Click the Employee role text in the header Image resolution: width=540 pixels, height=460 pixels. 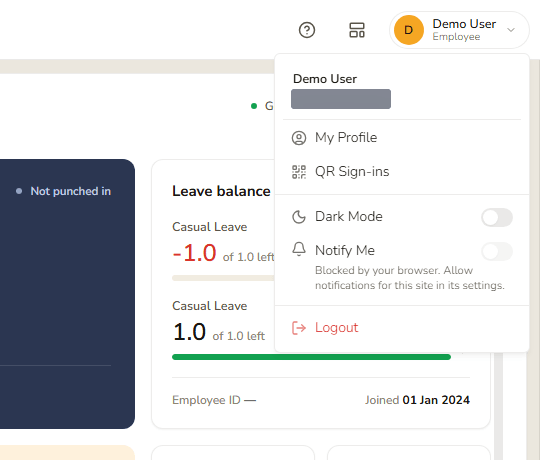pyautogui.click(x=456, y=37)
